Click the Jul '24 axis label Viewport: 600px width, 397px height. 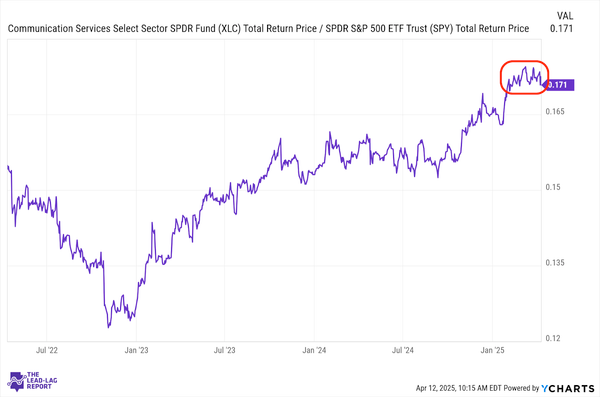click(x=403, y=350)
